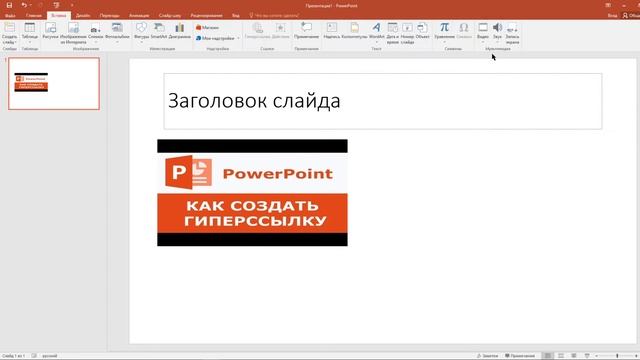Click the SmartArt icon
This screenshot has height=360, width=640.
tap(159, 31)
